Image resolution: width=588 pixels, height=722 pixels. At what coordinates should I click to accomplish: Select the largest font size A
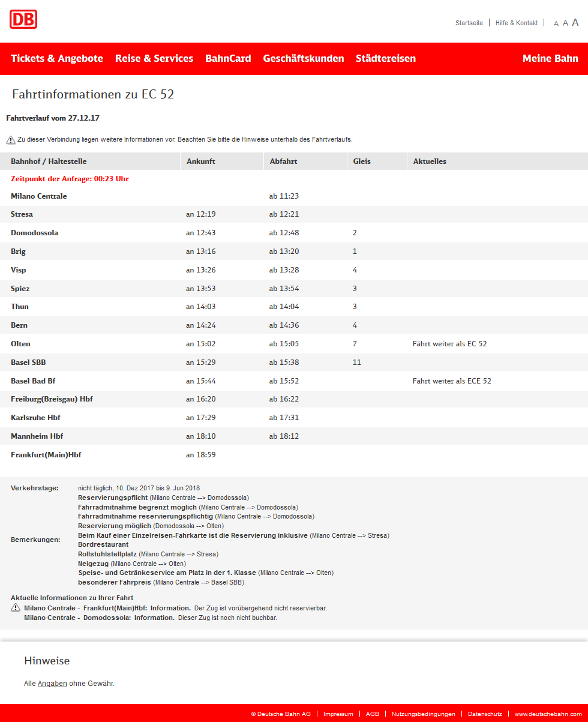click(575, 22)
